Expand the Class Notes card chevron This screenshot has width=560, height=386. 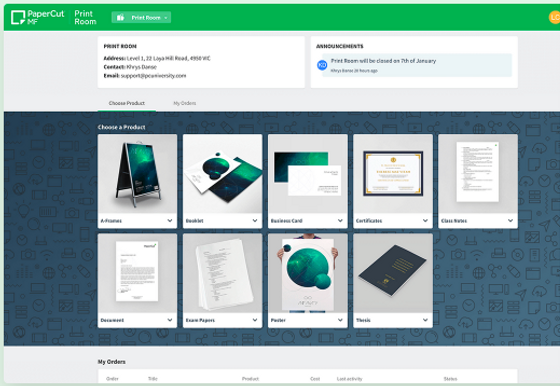coord(510,221)
